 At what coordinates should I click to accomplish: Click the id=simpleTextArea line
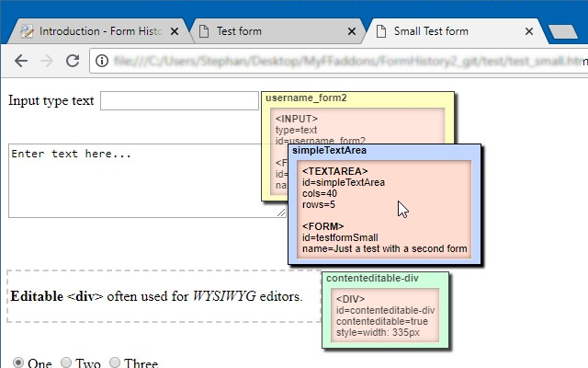344,182
